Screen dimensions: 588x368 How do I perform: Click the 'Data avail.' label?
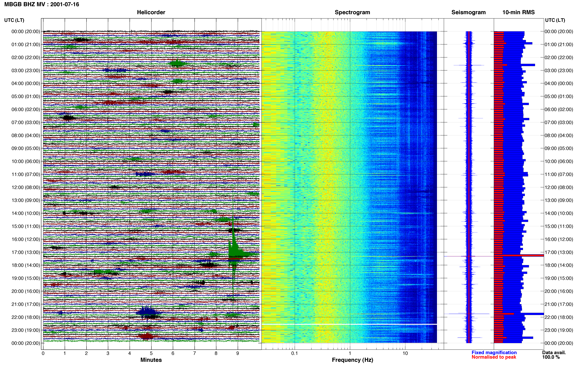pyautogui.click(x=554, y=352)
